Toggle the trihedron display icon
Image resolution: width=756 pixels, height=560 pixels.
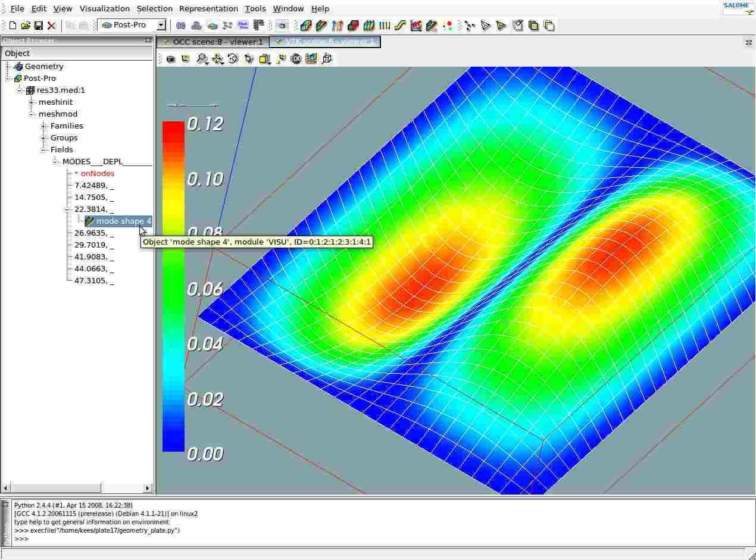point(186,59)
